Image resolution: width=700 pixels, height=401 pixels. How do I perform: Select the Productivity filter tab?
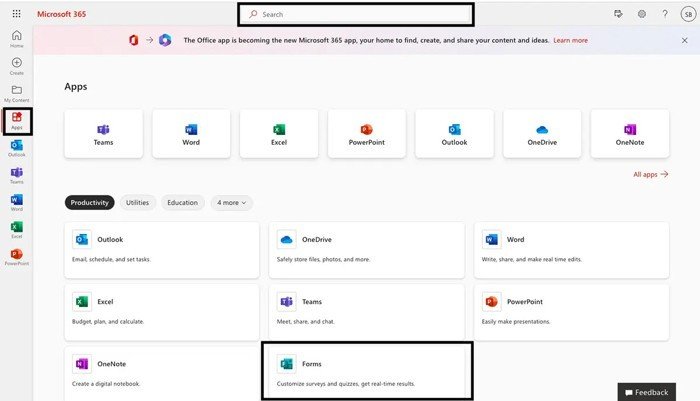point(90,203)
